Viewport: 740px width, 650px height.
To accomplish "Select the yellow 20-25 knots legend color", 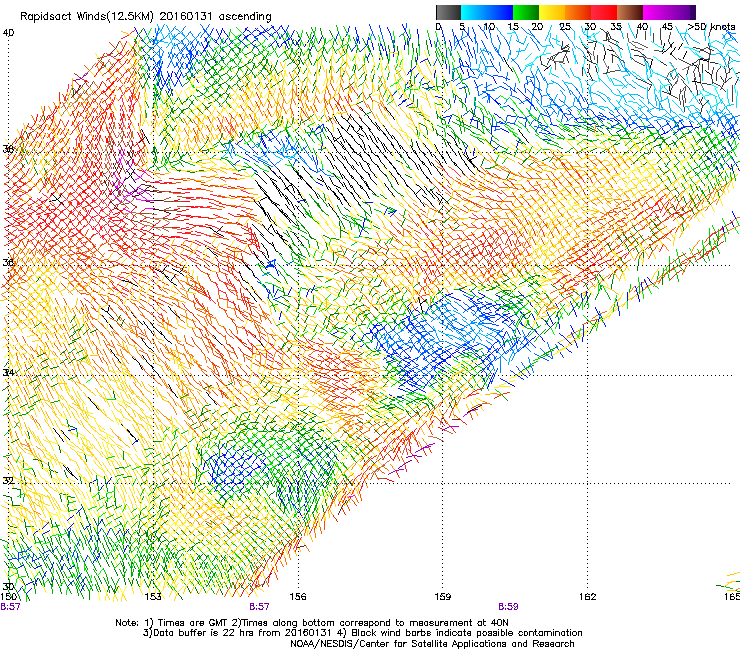I will point(552,12).
